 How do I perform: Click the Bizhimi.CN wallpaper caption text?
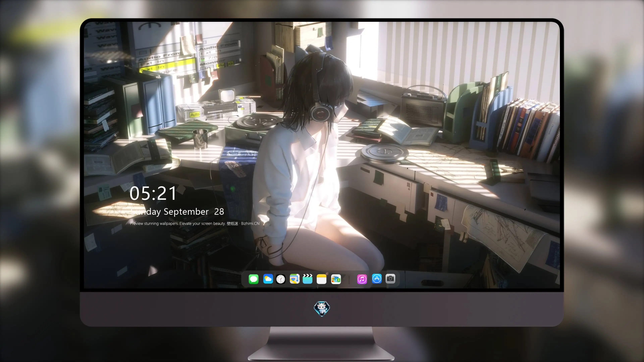(x=195, y=223)
